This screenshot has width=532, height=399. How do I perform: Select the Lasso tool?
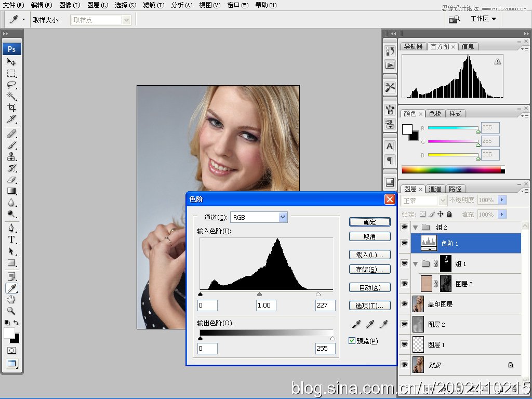click(x=11, y=85)
